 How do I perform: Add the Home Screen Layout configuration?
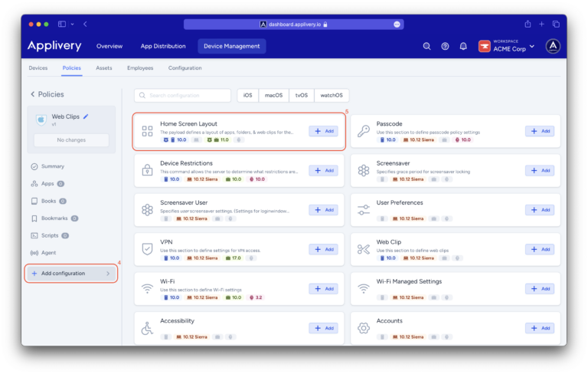pos(322,131)
